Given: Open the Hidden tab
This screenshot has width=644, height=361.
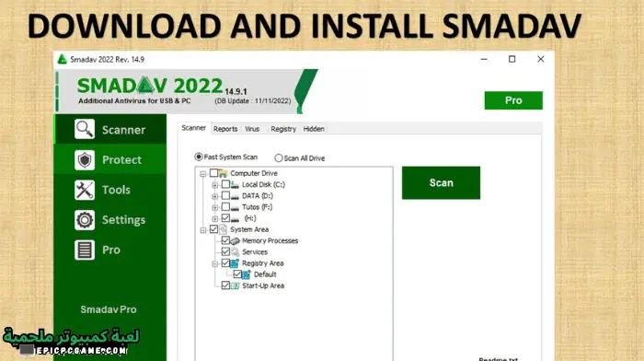Looking at the screenshot, I should point(314,129).
